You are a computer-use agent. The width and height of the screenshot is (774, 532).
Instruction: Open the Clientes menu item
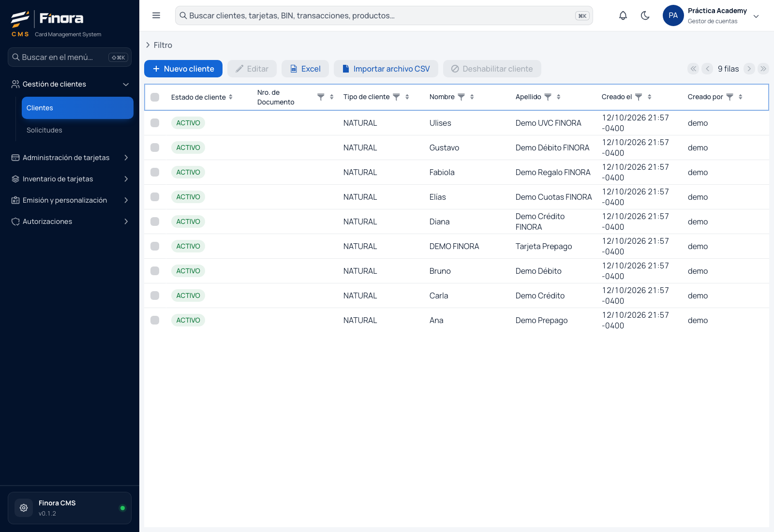77,108
